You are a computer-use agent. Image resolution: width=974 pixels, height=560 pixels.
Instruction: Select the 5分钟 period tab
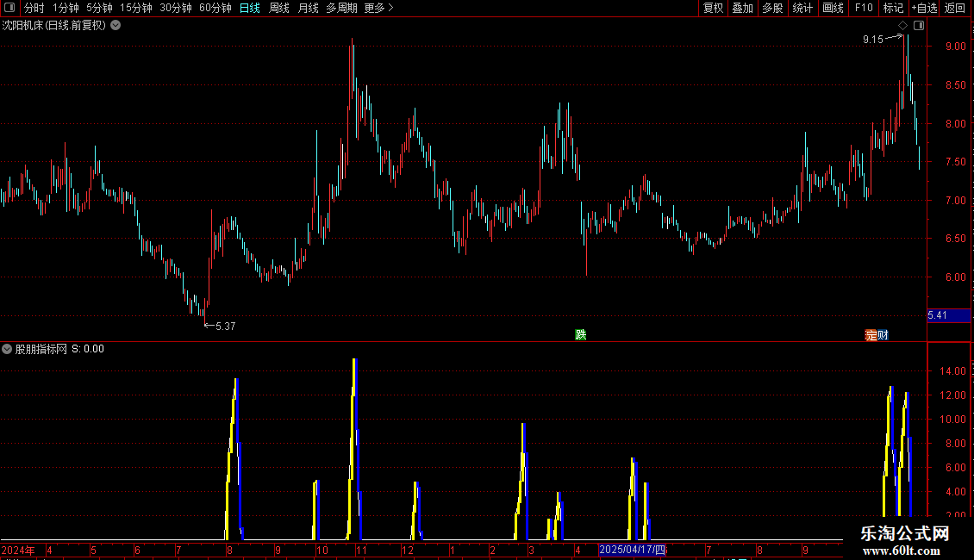pos(99,8)
